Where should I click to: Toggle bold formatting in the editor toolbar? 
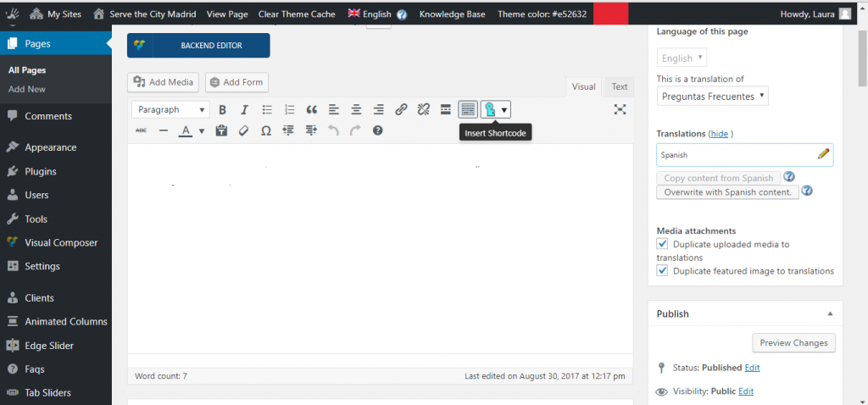(x=223, y=109)
